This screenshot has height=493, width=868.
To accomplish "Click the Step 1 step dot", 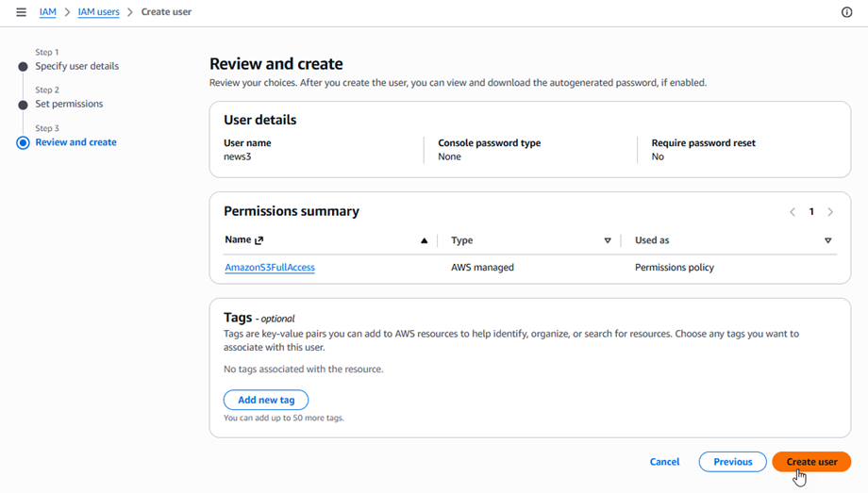I will click(23, 67).
